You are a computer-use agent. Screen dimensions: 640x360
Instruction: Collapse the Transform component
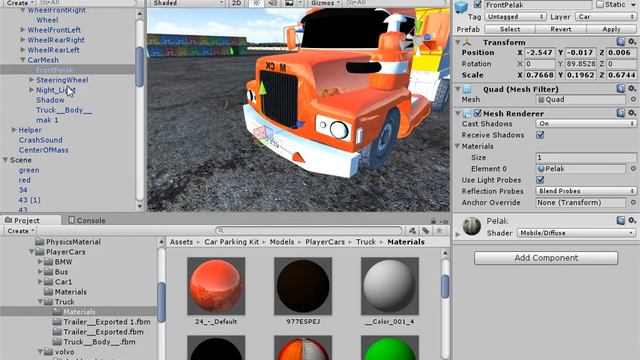coord(458,42)
